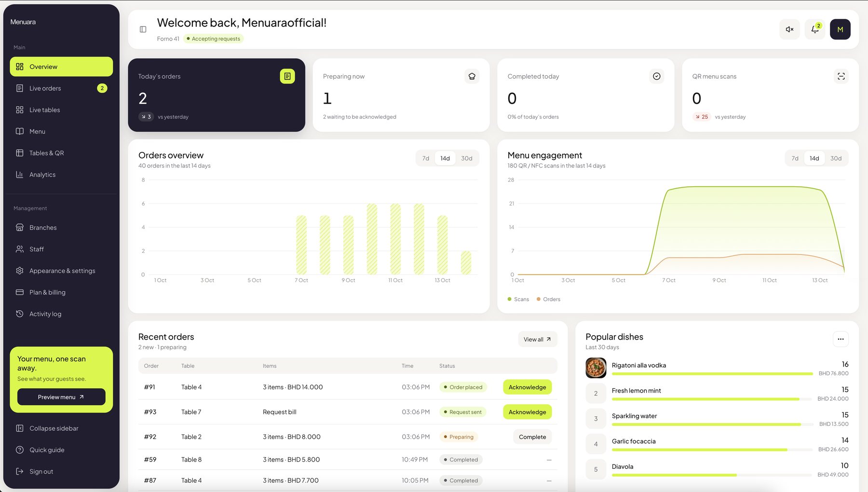Open the notifications bell
The height and width of the screenshot is (492, 868).
pyautogui.click(x=815, y=29)
